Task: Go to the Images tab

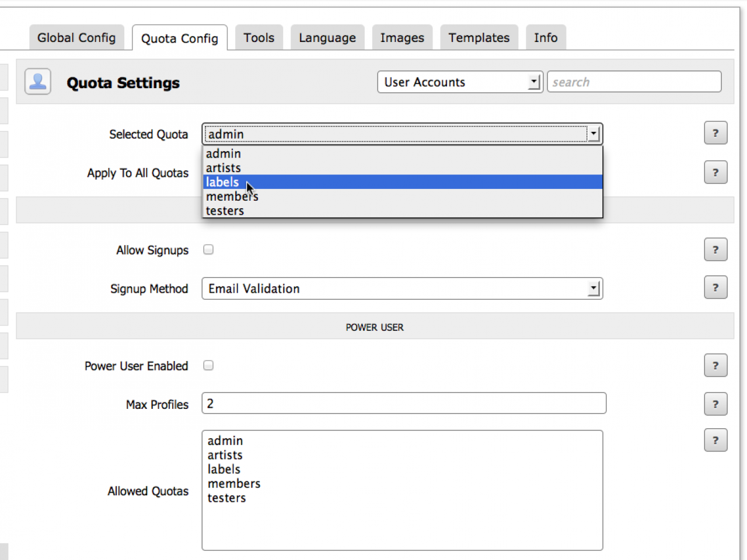Action: (402, 38)
